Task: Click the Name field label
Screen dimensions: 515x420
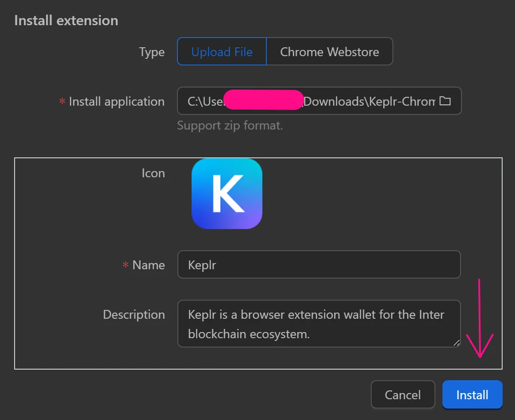Action: [148, 265]
